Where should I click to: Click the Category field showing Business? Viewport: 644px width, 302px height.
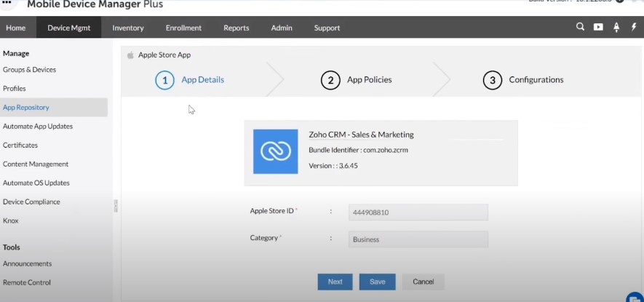pos(418,239)
